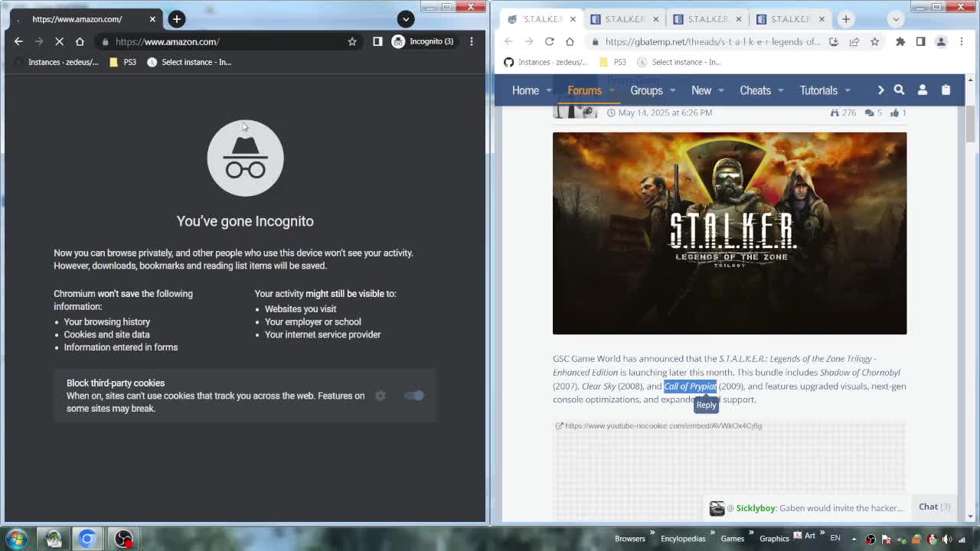Open OBS from the taskbar
Viewport: 980px width, 551px height.
(x=123, y=538)
